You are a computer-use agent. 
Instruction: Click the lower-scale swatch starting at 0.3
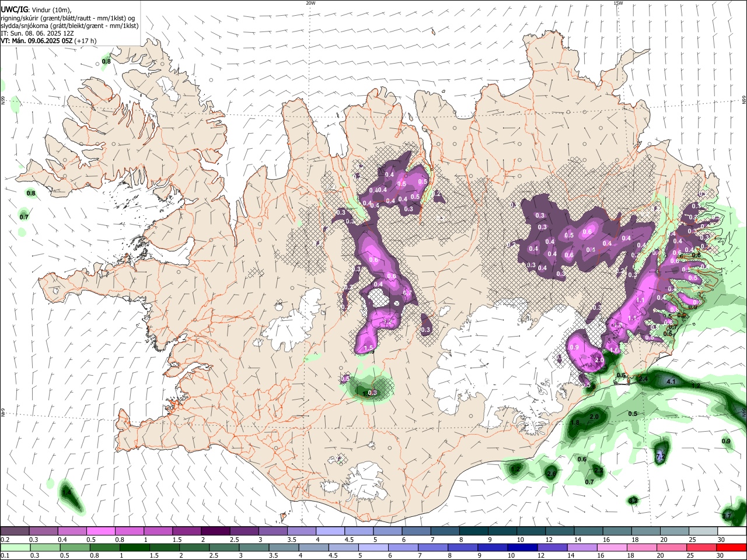[45, 547]
